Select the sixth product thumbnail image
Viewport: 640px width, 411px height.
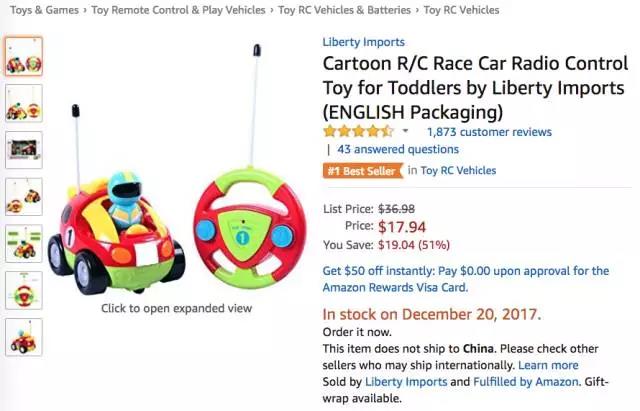point(24,290)
